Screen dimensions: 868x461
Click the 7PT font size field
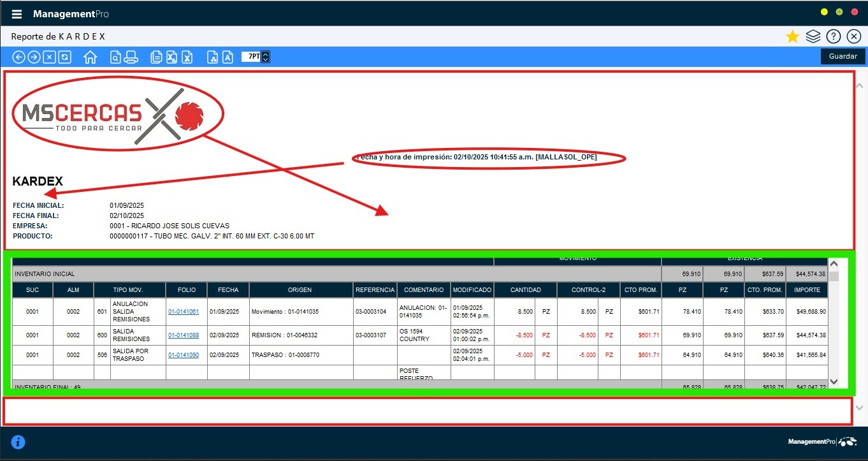251,57
